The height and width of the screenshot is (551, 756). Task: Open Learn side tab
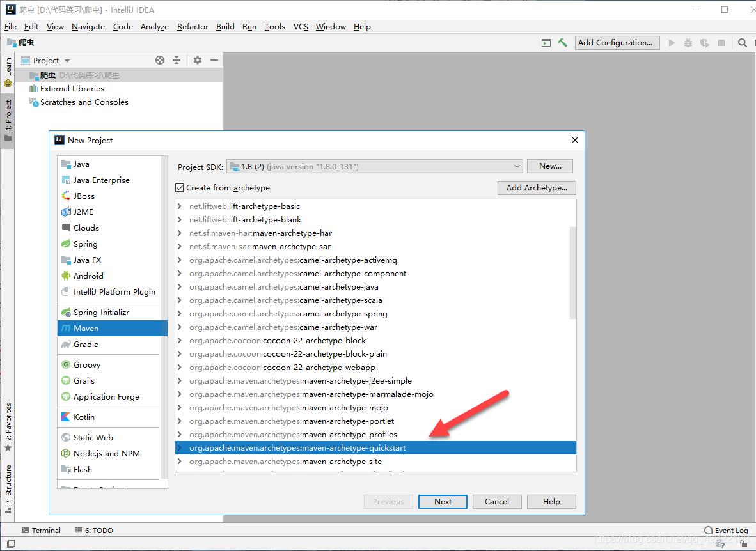(x=8, y=72)
